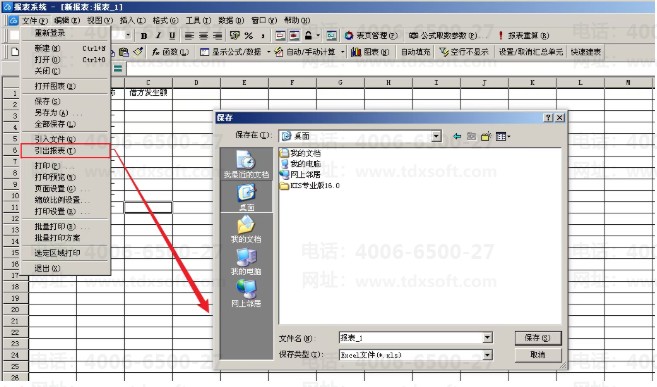Click the 取消 button in the dialog
The width and height of the screenshot is (657, 387).
(538, 355)
